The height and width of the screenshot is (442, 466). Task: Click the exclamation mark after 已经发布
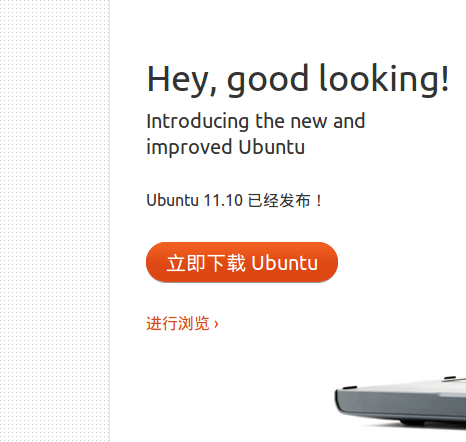[319, 201]
